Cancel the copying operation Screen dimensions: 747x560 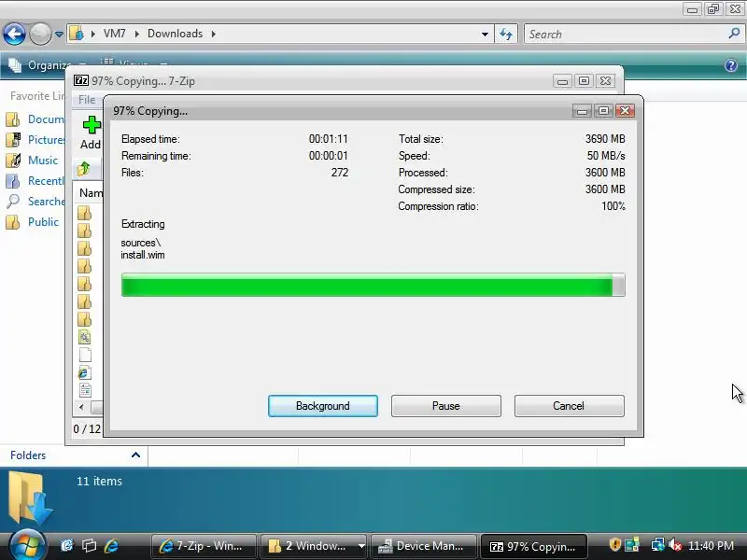[x=569, y=406]
